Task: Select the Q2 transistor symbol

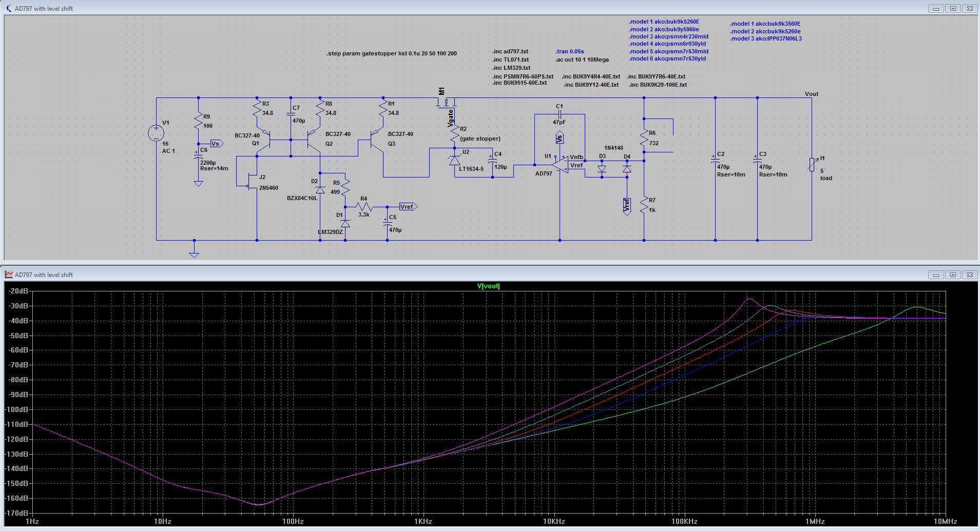Action: click(x=314, y=139)
